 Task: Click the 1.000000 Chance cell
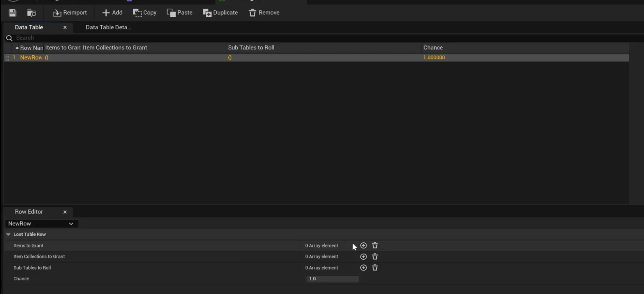coord(434,58)
